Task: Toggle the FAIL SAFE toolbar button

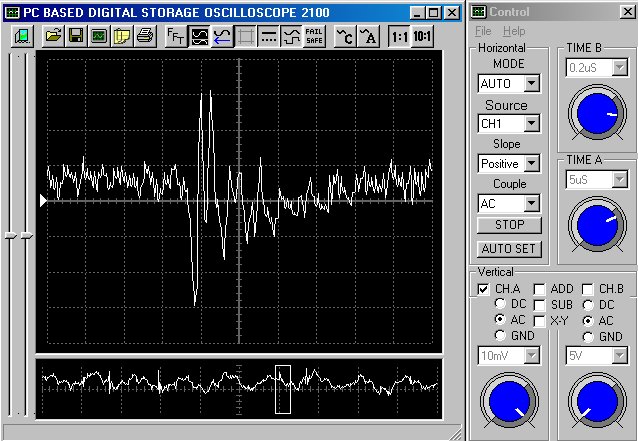Action: pos(314,36)
